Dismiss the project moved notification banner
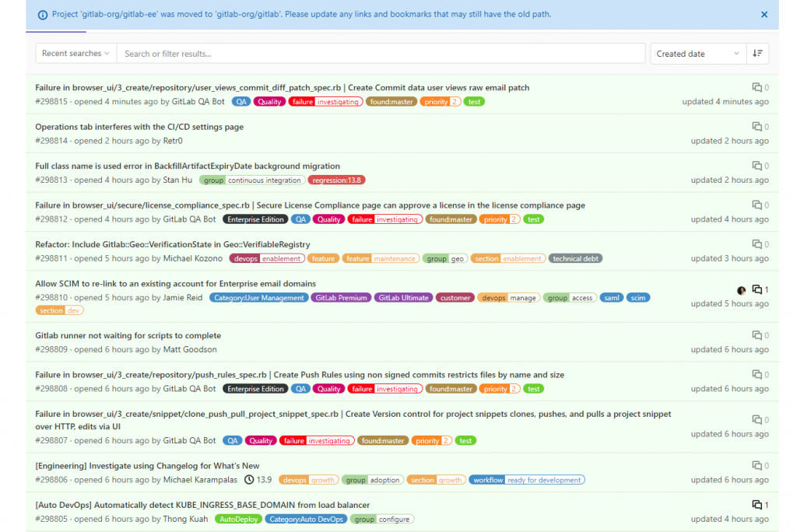Image resolution: width=797 pixels, height=532 pixels. (x=764, y=15)
